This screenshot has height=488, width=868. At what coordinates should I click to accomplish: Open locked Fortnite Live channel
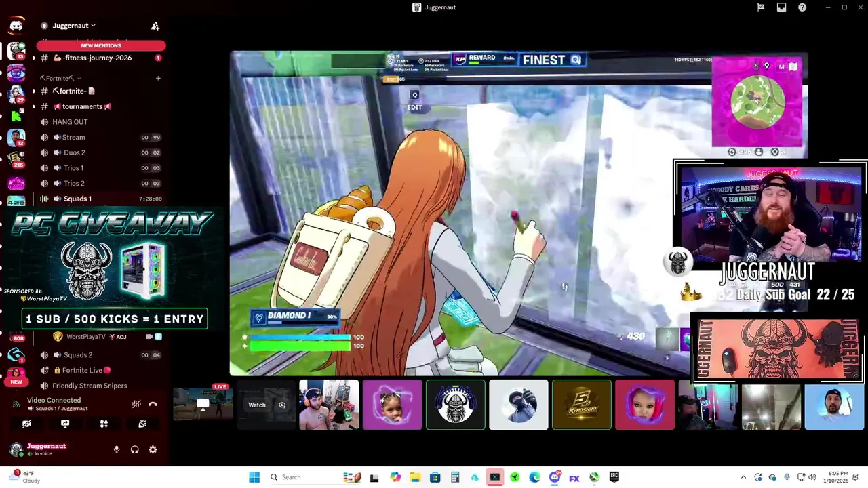click(x=101, y=370)
